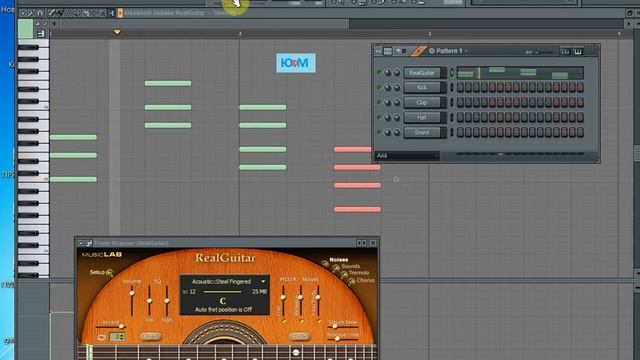
Task: Adjust the Release time slider
Action: [343, 338]
